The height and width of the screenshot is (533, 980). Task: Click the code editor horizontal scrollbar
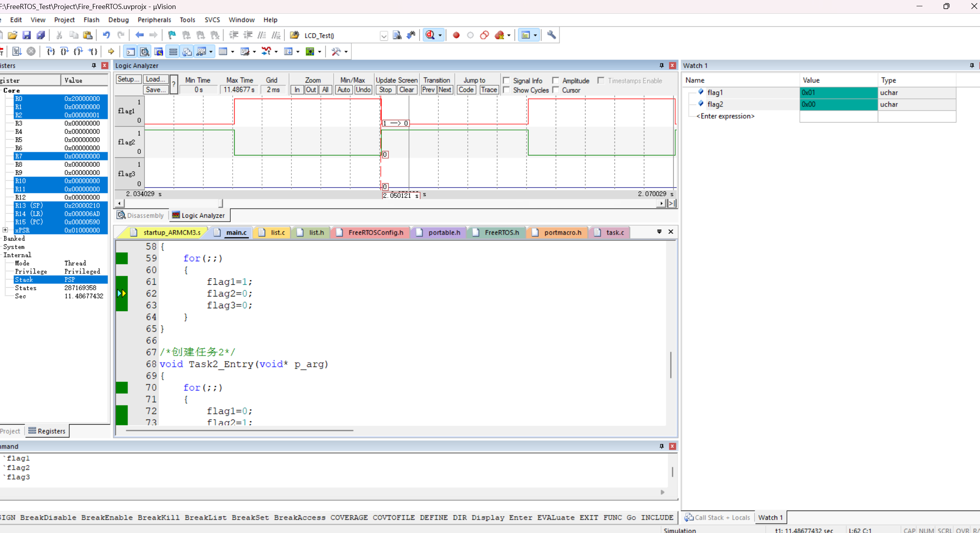(240, 430)
